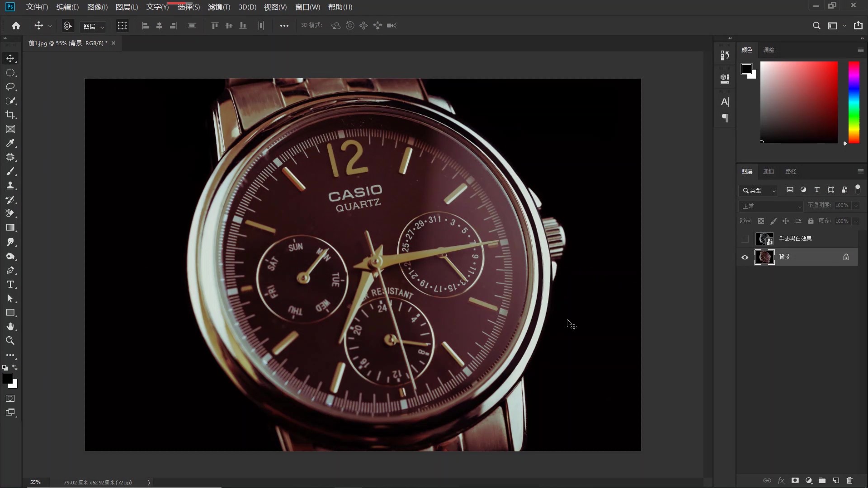This screenshot has width=868, height=488.
Task: Open the 滤镜(T) menu
Action: (219, 7)
